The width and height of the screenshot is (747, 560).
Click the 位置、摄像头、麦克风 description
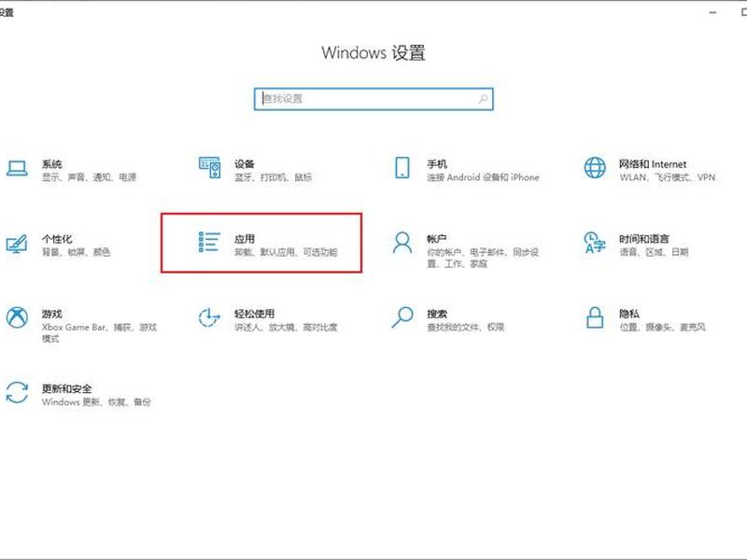click(x=663, y=328)
